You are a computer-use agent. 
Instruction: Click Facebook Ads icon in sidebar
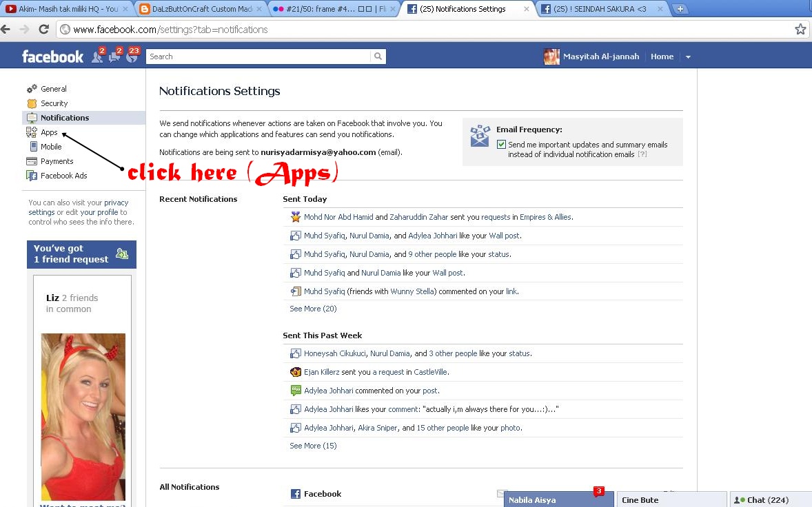(x=32, y=176)
